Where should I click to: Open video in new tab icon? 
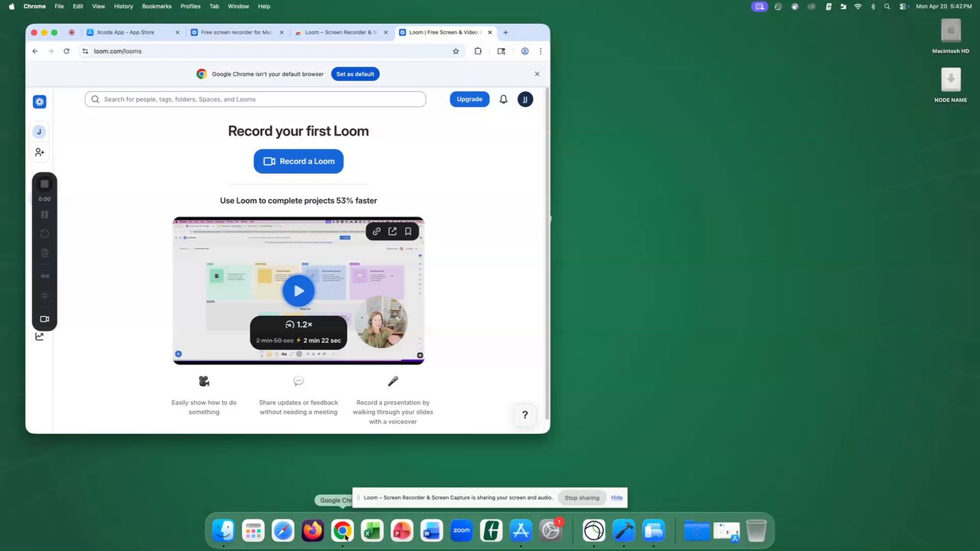click(392, 231)
